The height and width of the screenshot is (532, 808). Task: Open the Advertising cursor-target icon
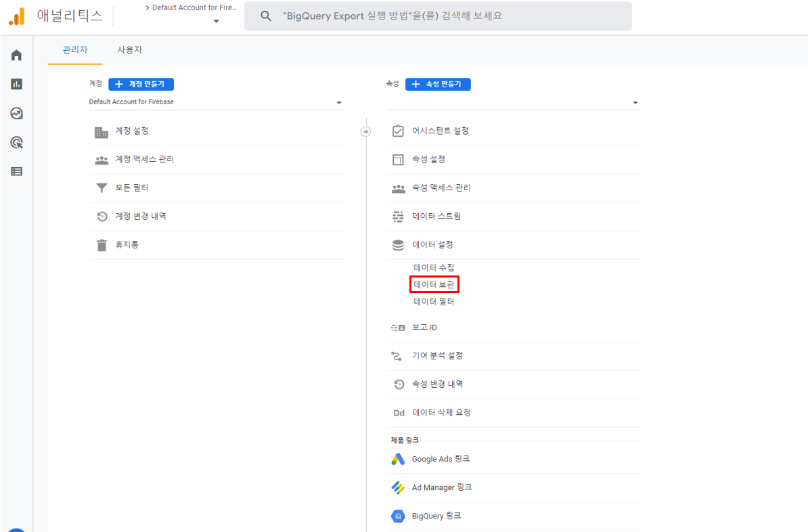[16, 143]
